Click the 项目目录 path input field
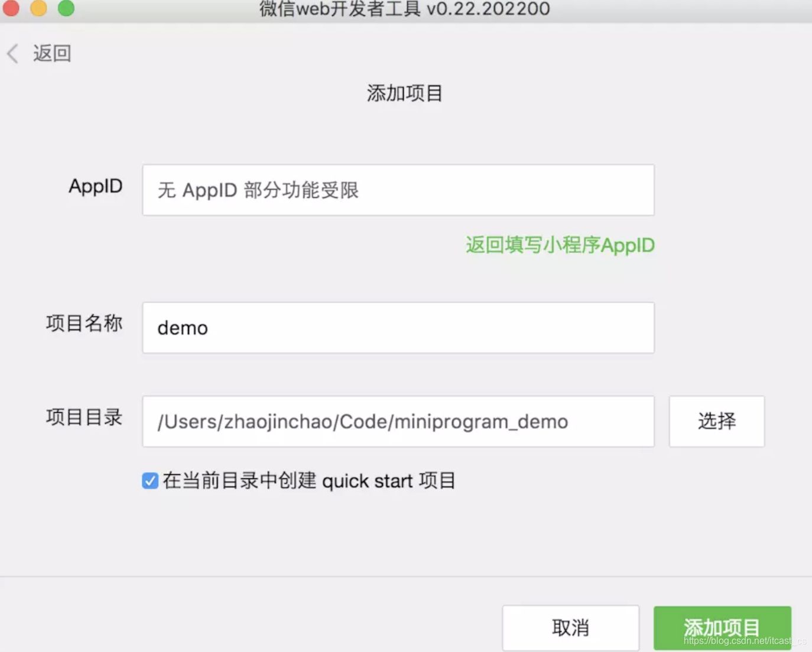This screenshot has width=812, height=652. [398, 422]
